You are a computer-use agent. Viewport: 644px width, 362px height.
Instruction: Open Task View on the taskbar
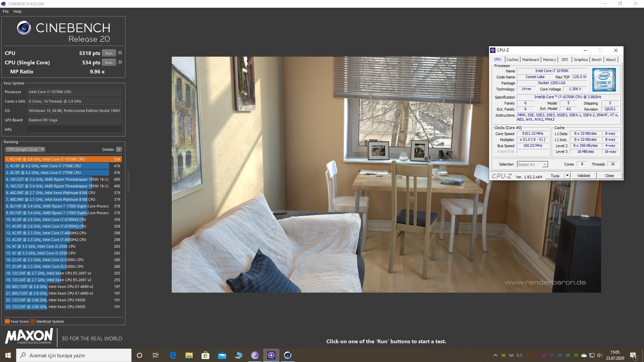(x=156, y=355)
